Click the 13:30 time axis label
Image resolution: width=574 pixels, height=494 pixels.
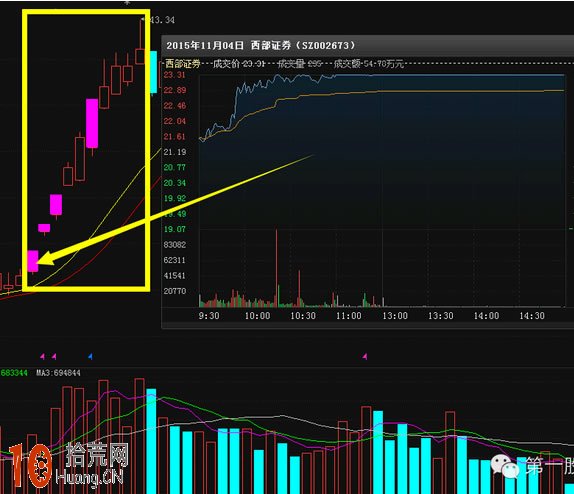tap(441, 316)
